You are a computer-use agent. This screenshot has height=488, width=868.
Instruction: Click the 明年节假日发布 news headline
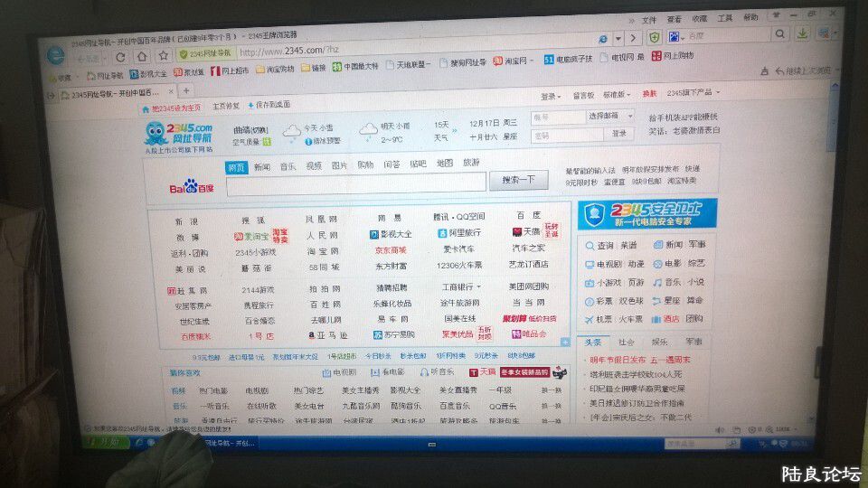[618, 360]
